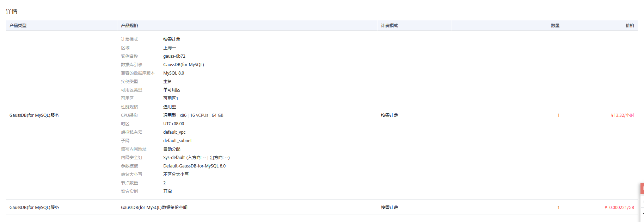Viewport: 644px width, 222px height.
Task: Click the 价格 column header
Action: [630, 26]
